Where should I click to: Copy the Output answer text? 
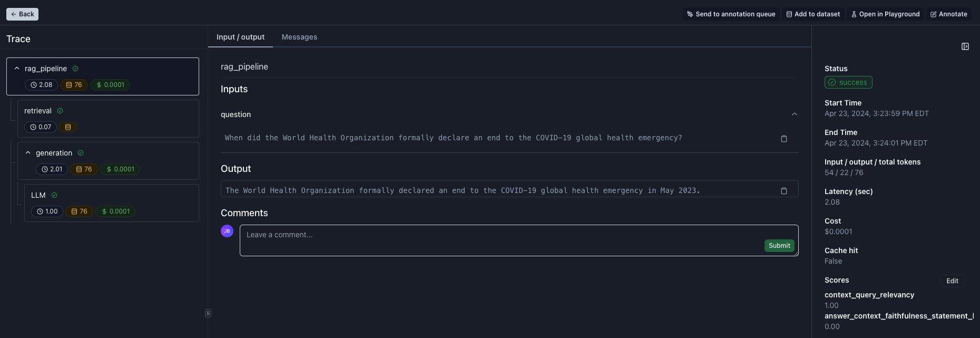coord(784,190)
